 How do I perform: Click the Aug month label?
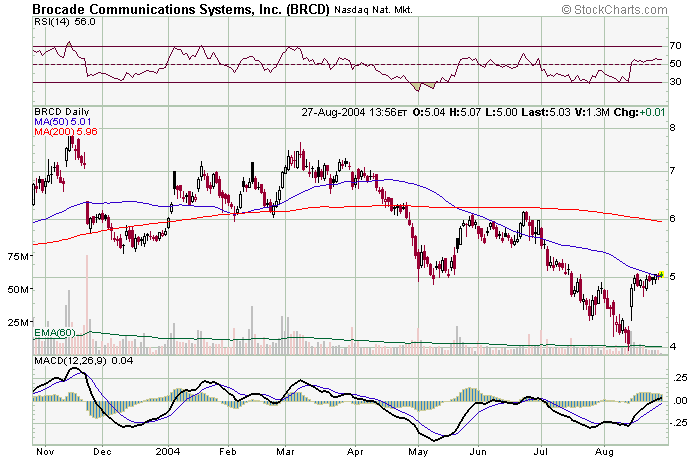tap(604, 452)
